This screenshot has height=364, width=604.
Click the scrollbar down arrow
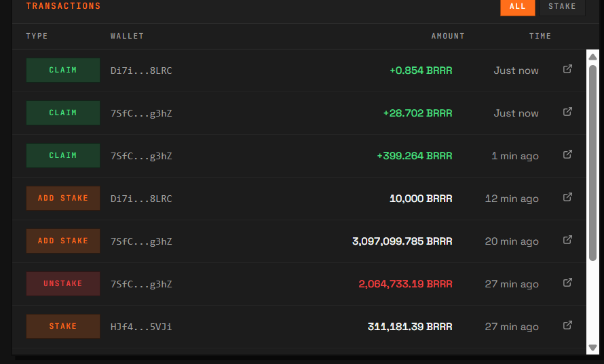pyautogui.click(x=593, y=348)
